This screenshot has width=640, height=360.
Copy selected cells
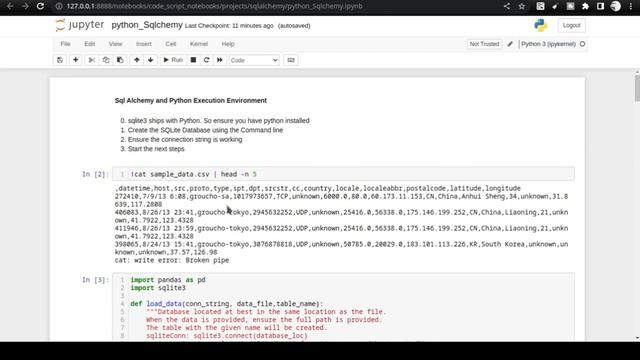[x=106, y=60]
